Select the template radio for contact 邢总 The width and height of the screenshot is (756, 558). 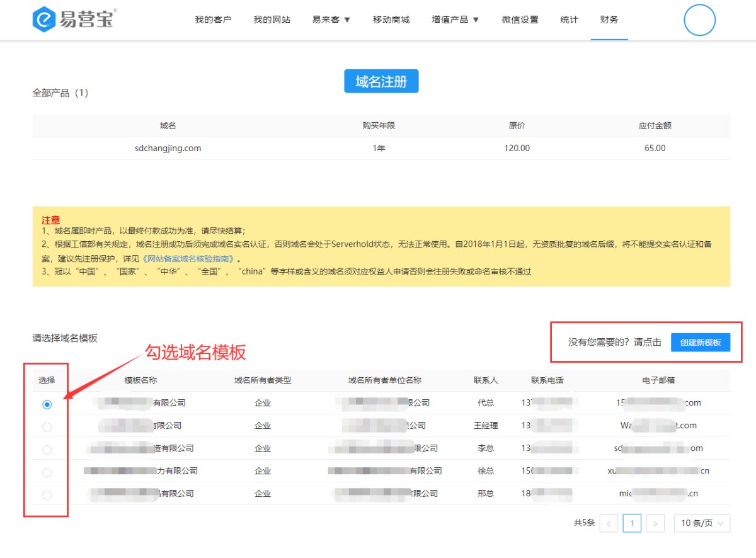pyautogui.click(x=47, y=495)
